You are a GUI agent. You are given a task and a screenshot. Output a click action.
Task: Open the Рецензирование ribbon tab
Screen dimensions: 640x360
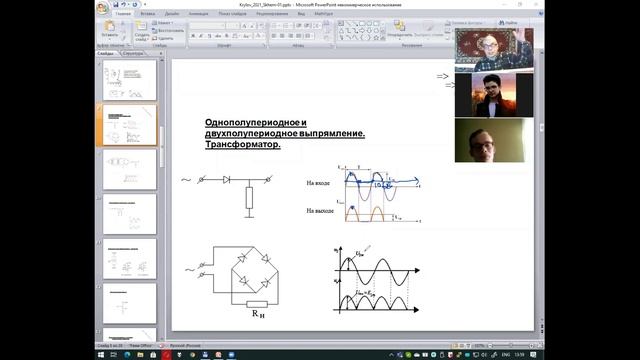pyautogui.click(x=272, y=13)
